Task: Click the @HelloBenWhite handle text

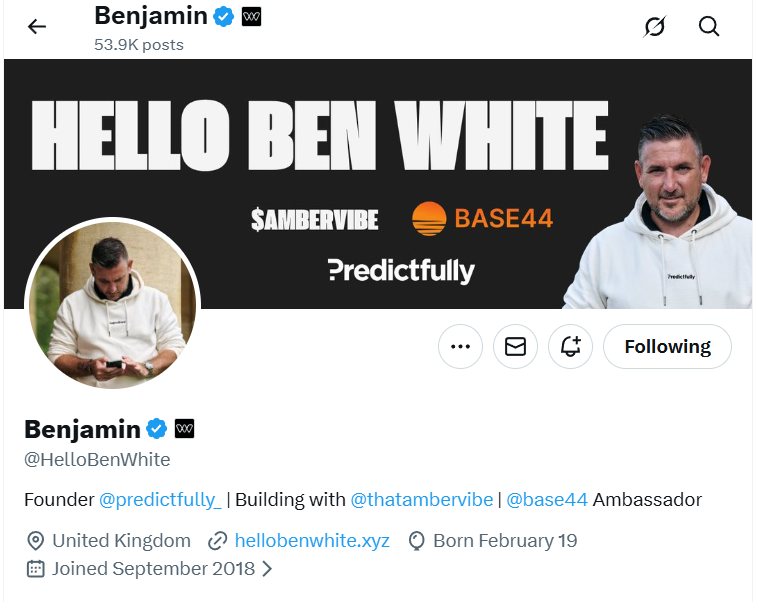Action: [x=97, y=460]
